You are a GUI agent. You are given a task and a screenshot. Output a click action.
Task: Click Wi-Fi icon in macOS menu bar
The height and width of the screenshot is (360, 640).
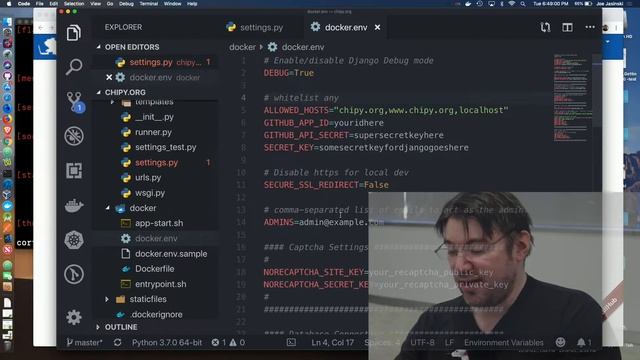tap(511, 4)
